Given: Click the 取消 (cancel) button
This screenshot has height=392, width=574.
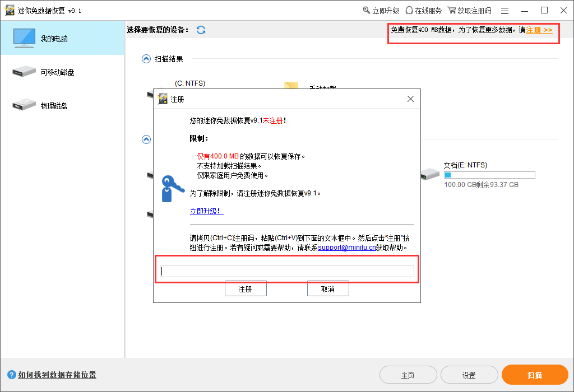Looking at the screenshot, I should [x=328, y=289].
